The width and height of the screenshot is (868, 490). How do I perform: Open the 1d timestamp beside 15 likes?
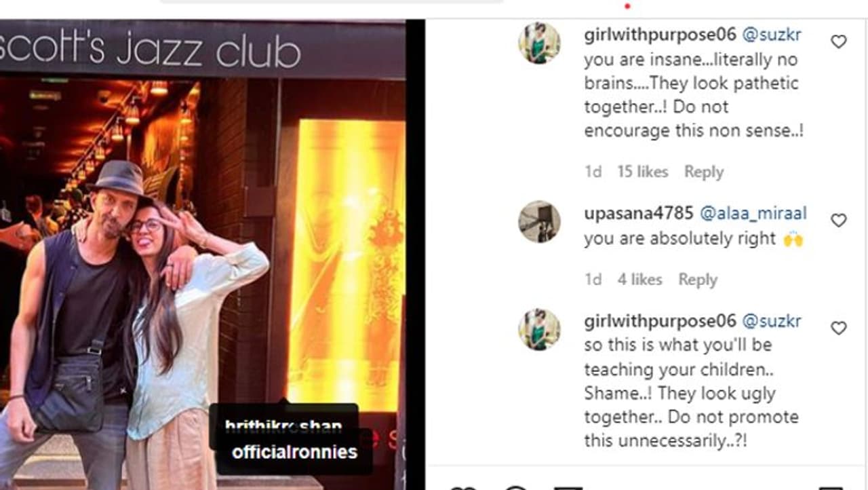(593, 172)
